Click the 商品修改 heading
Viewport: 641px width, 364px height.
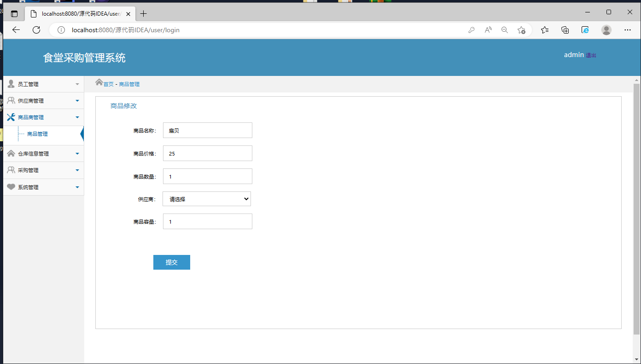pyautogui.click(x=124, y=106)
